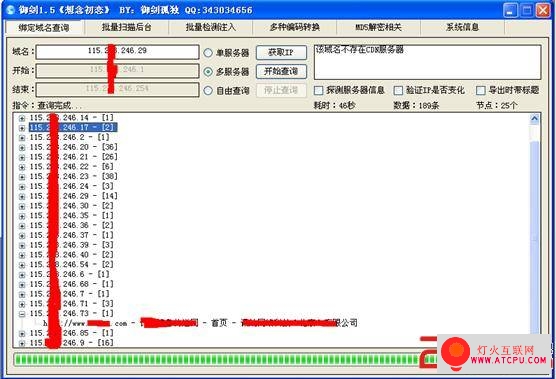Select the 自由查询 radio option
The image size is (556, 379).
pos(208,91)
